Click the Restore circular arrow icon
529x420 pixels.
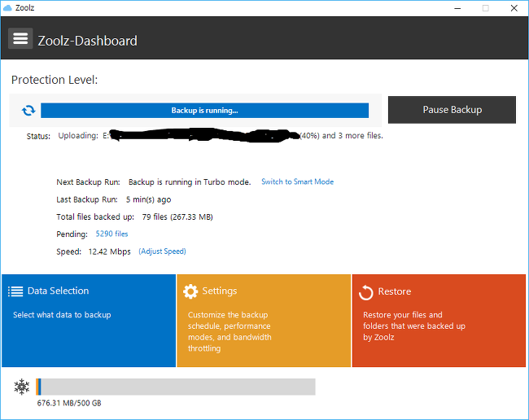tap(366, 292)
